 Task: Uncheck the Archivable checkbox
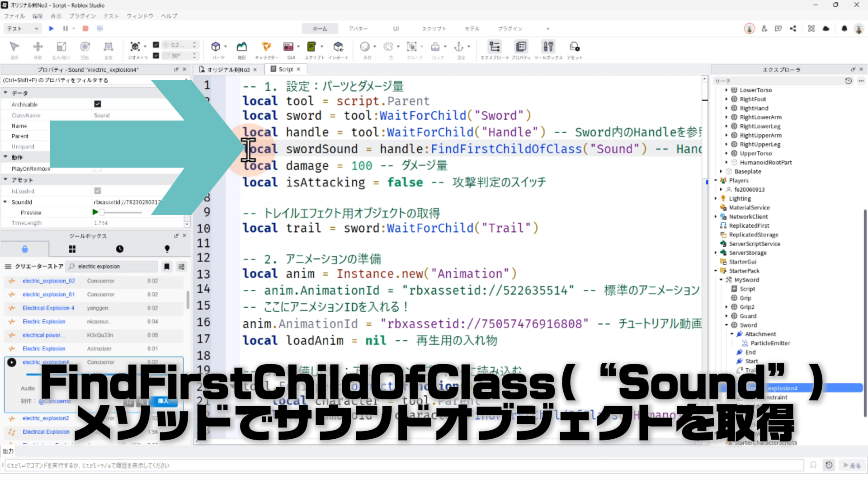(x=98, y=104)
